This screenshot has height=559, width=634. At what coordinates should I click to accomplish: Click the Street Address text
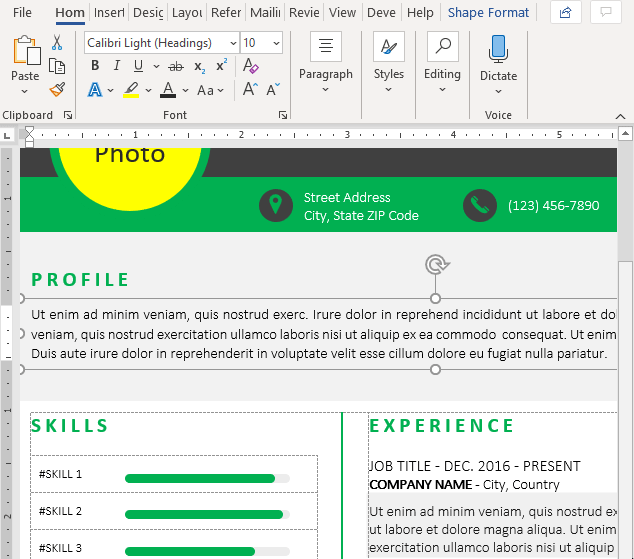point(347,197)
